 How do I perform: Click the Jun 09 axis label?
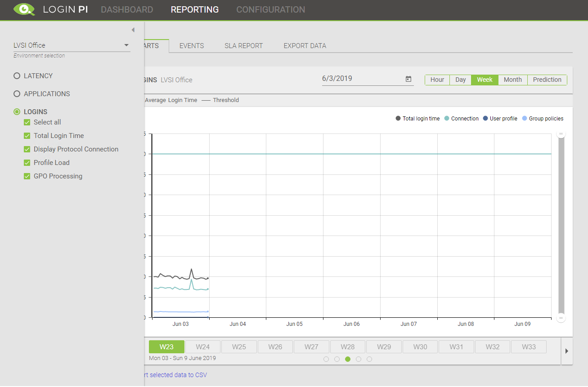click(522, 324)
